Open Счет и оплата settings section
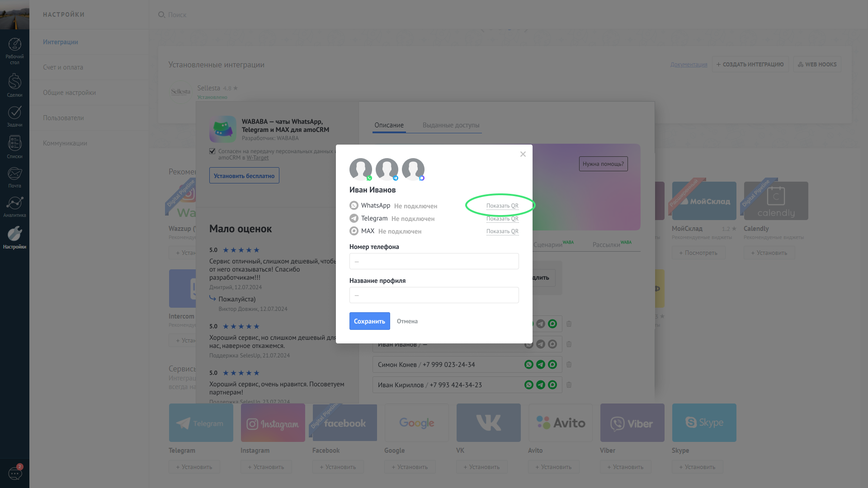Screen dimensions: 868x488 [x=63, y=67]
